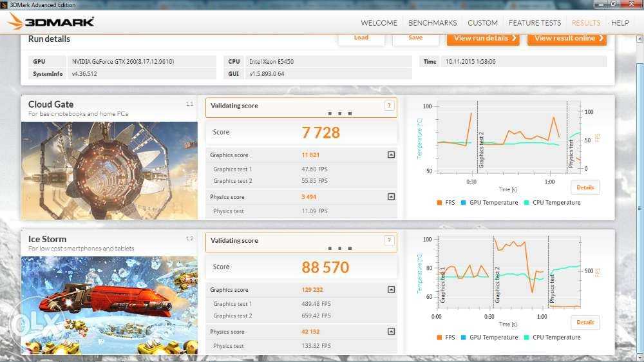Screen dimensions: 644x362
Task: Click the Run details heading
Action: (x=49, y=39)
